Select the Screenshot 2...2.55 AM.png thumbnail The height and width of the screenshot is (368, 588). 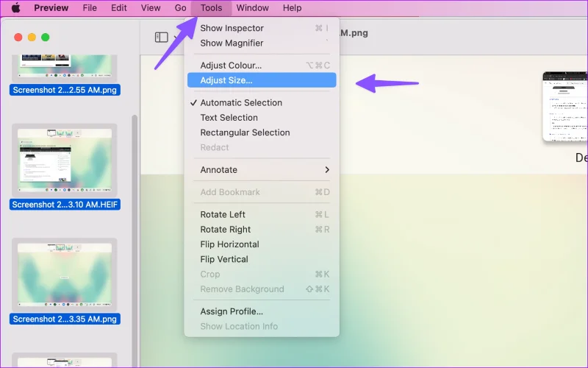(x=65, y=68)
